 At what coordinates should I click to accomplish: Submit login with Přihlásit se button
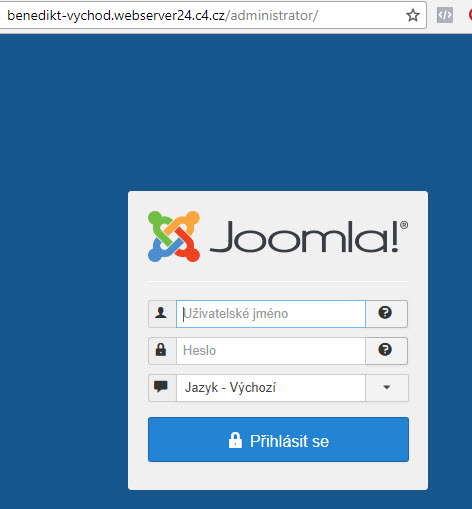278,439
